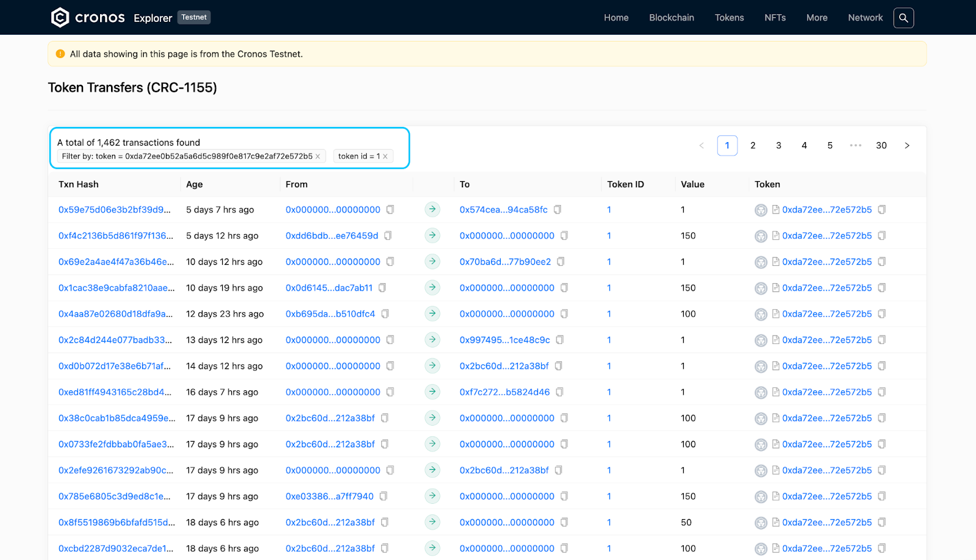Viewport: 976px width, 560px height.
Task: Open the search magnifier icon
Action: (x=903, y=18)
